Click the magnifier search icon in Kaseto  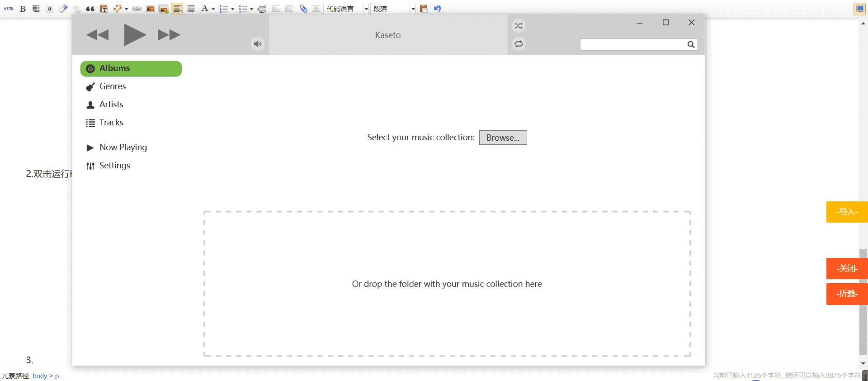pyautogui.click(x=691, y=44)
